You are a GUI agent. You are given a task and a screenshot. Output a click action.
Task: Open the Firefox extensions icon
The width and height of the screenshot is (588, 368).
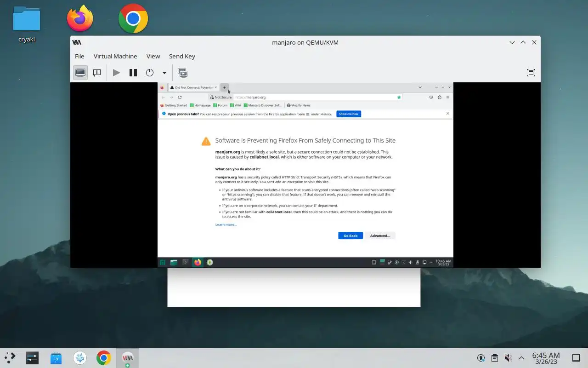click(440, 97)
